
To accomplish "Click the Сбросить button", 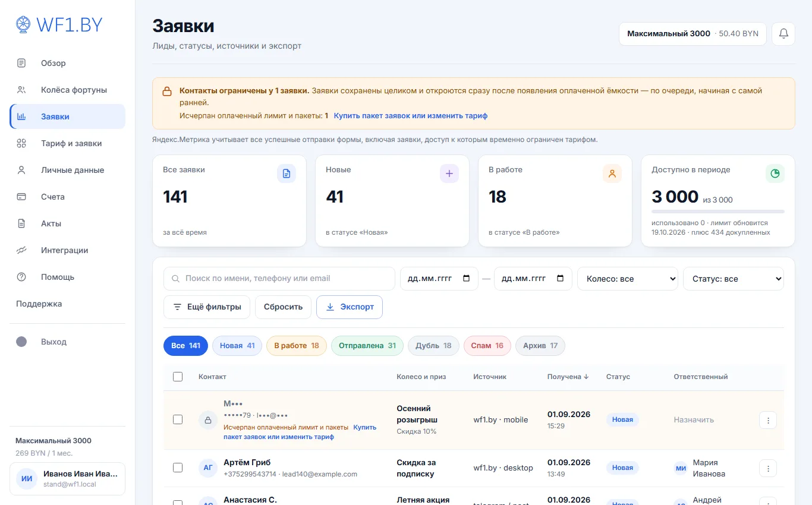I will point(284,307).
